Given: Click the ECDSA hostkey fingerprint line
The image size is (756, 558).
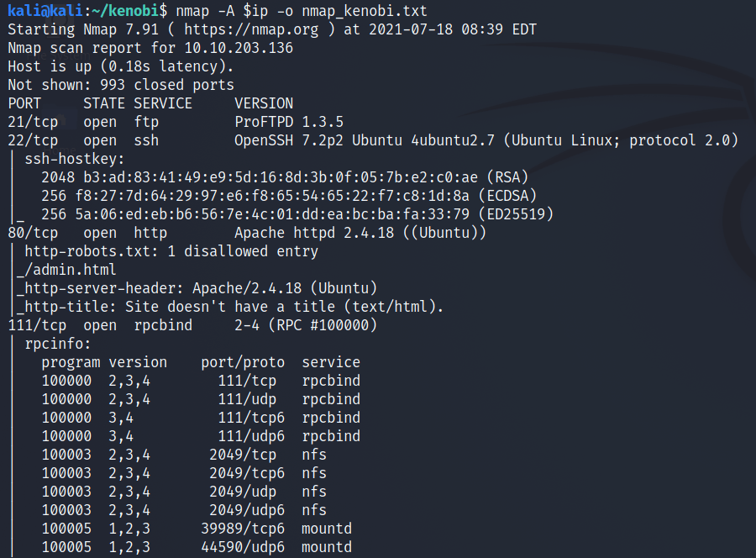Looking at the screenshot, I should click(x=289, y=196).
